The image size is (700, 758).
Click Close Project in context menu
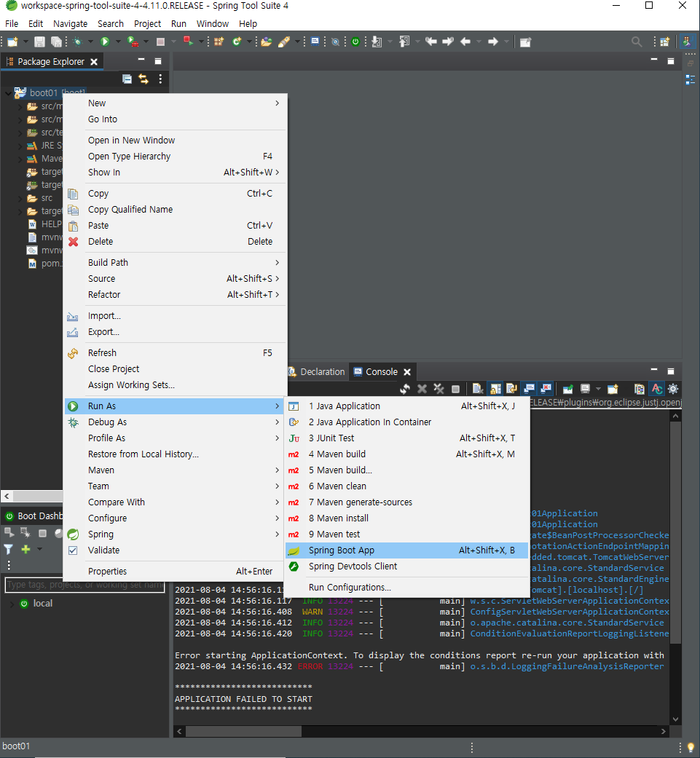click(176, 369)
